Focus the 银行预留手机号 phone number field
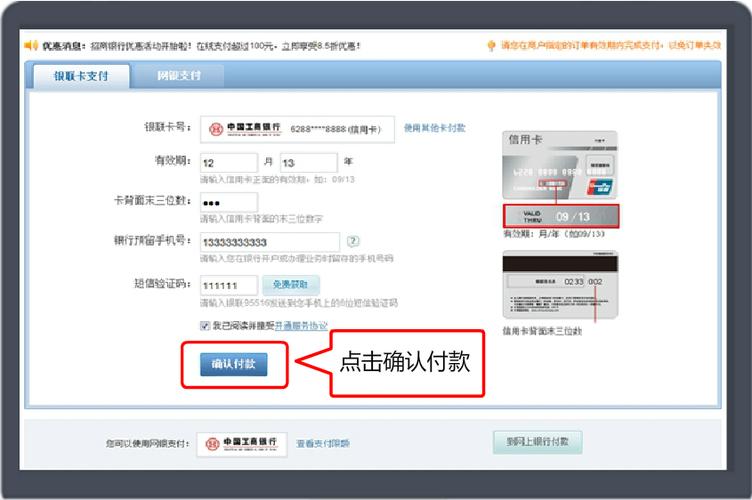Screen dimensions: 752x500 [x=270, y=243]
